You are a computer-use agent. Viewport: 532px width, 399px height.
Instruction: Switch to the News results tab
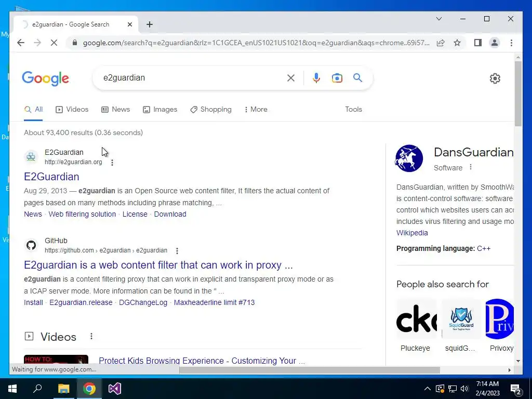tap(116, 109)
